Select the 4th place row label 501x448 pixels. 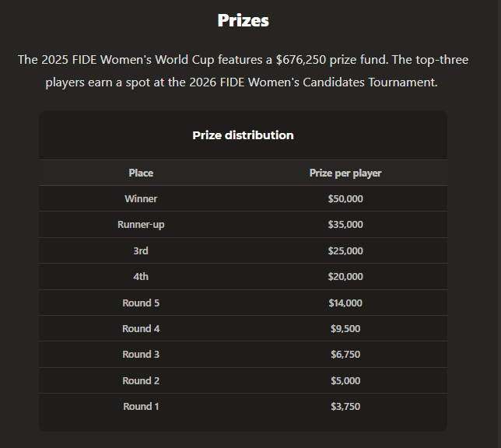point(141,276)
